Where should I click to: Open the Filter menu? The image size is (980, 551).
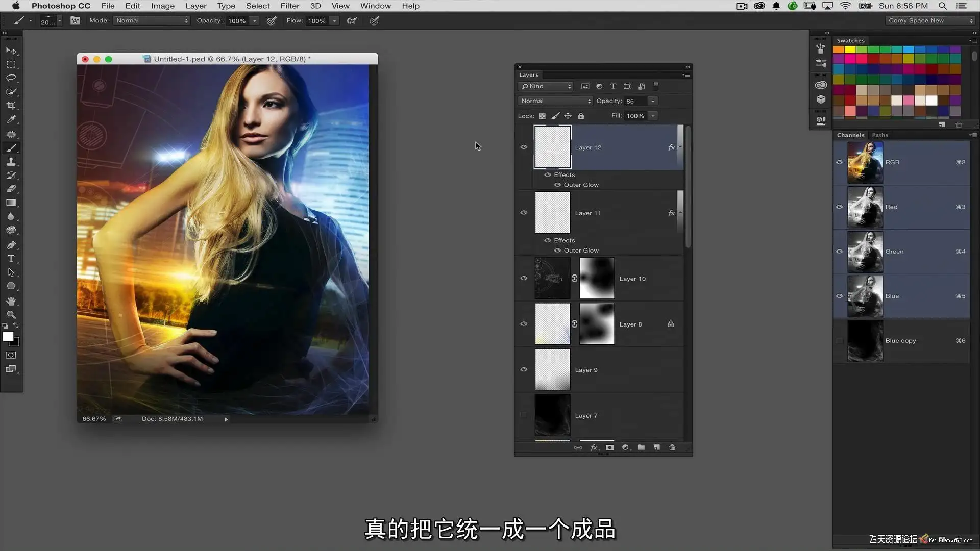click(289, 6)
